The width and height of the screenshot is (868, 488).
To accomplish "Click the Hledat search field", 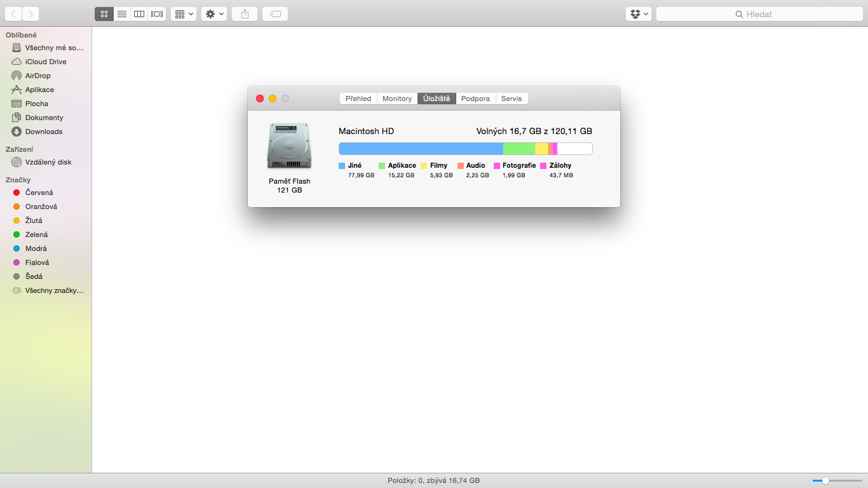I will coord(759,14).
